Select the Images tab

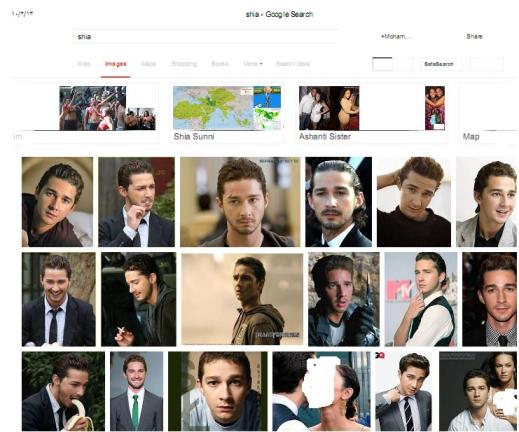pyautogui.click(x=116, y=64)
